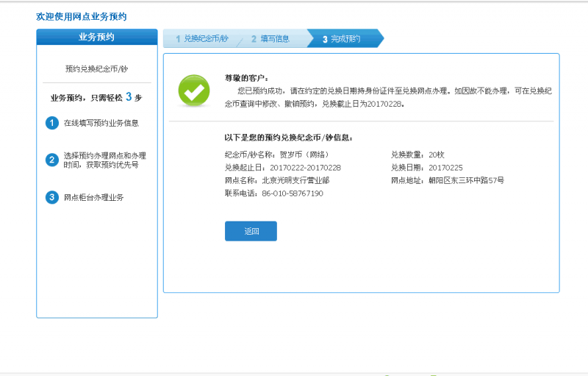Click the 选择预约办理网点和办理时间 step text
The width and height of the screenshot is (588, 376).
coord(105,160)
